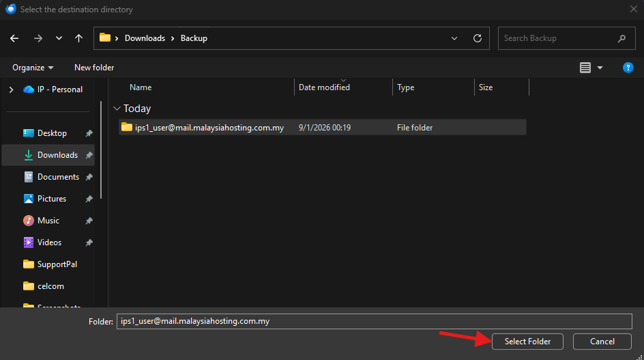Select the ips1_user@mail.malaysiahosting.com.my folder
Image resolution: width=644 pixels, height=360 pixels.
(x=209, y=128)
